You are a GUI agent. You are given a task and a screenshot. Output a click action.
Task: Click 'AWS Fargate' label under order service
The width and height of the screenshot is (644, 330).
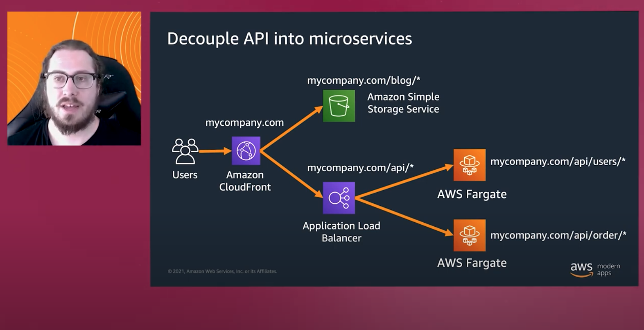pyautogui.click(x=472, y=263)
